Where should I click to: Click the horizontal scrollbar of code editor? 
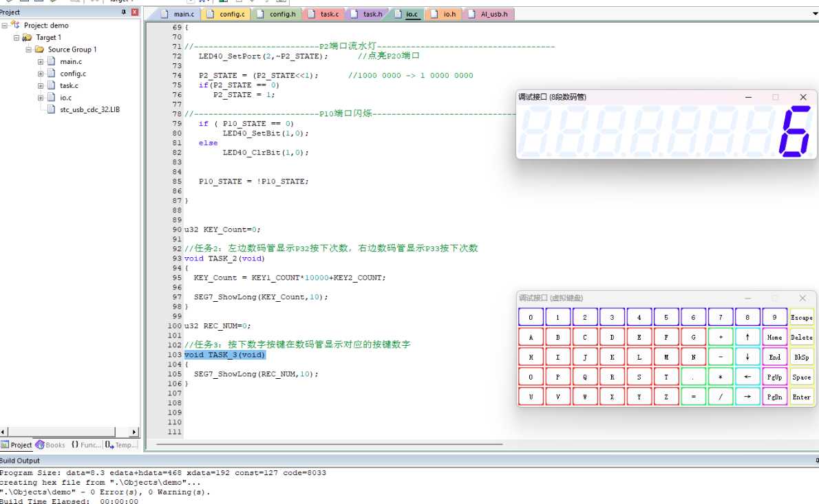click(330, 444)
